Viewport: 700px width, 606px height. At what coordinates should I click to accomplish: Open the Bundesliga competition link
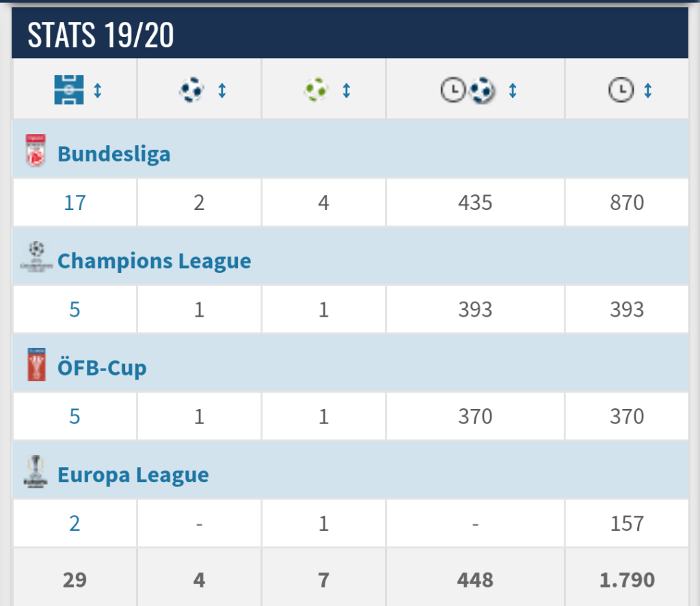(x=113, y=154)
